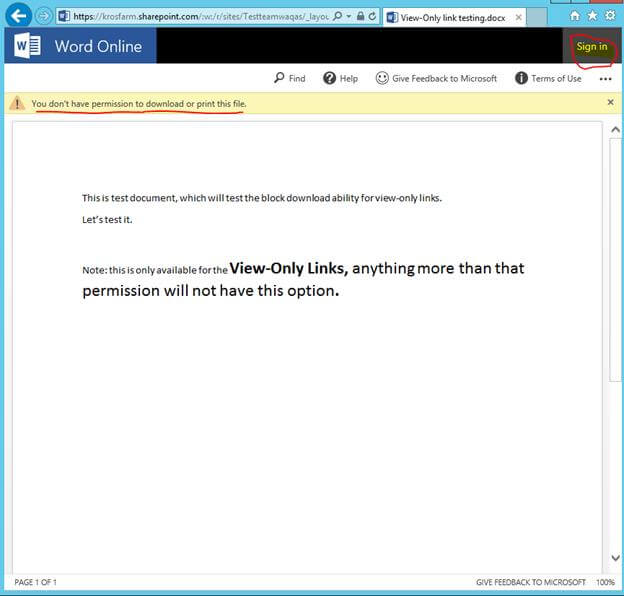This screenshot has width=624, height=596.
Task: Click the permission warning message text
Action: pos(139,104)
